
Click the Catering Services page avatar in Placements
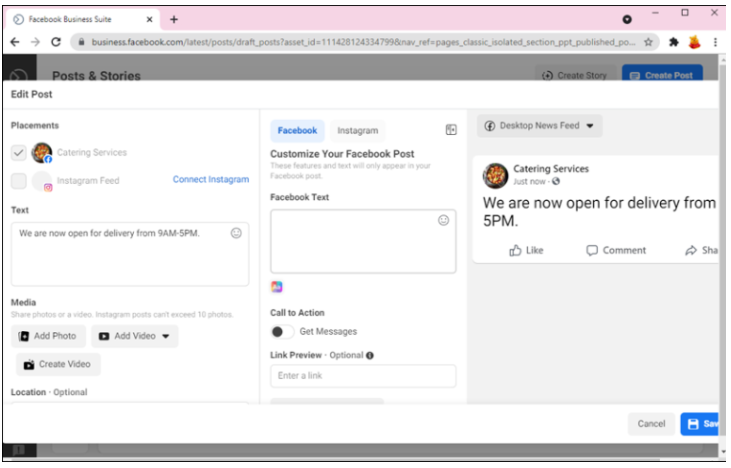pos(41,152)
